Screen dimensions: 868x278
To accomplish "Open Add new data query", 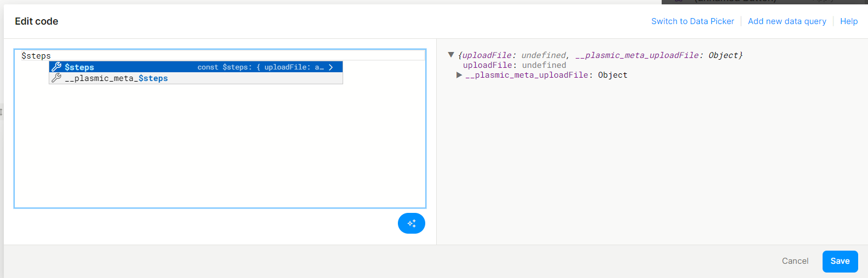I will [x=786, y=21].
